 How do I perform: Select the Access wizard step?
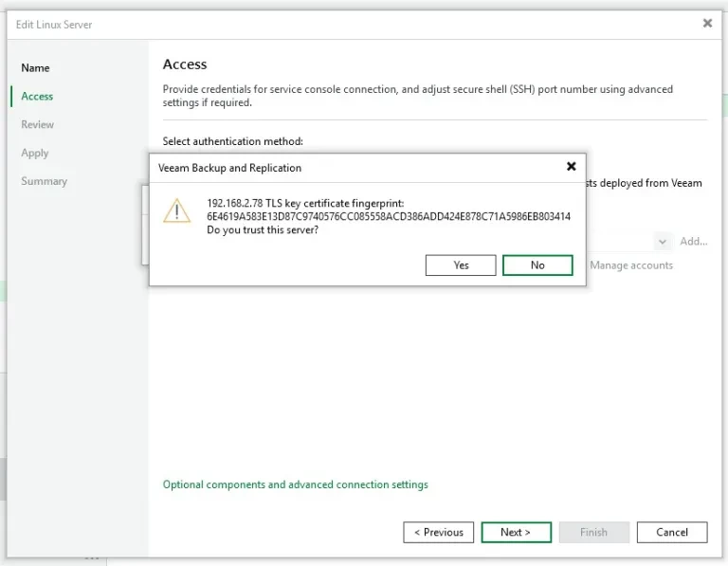37,96
